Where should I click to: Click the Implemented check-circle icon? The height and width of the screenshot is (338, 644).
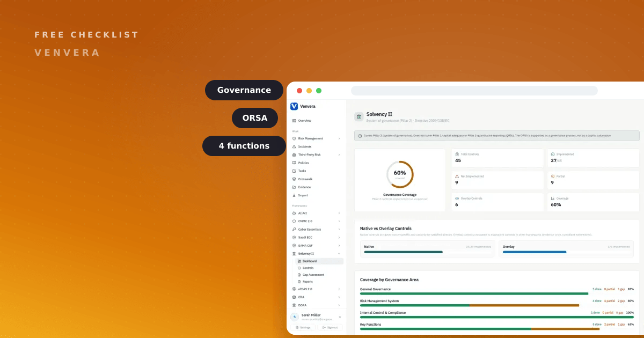553,154
